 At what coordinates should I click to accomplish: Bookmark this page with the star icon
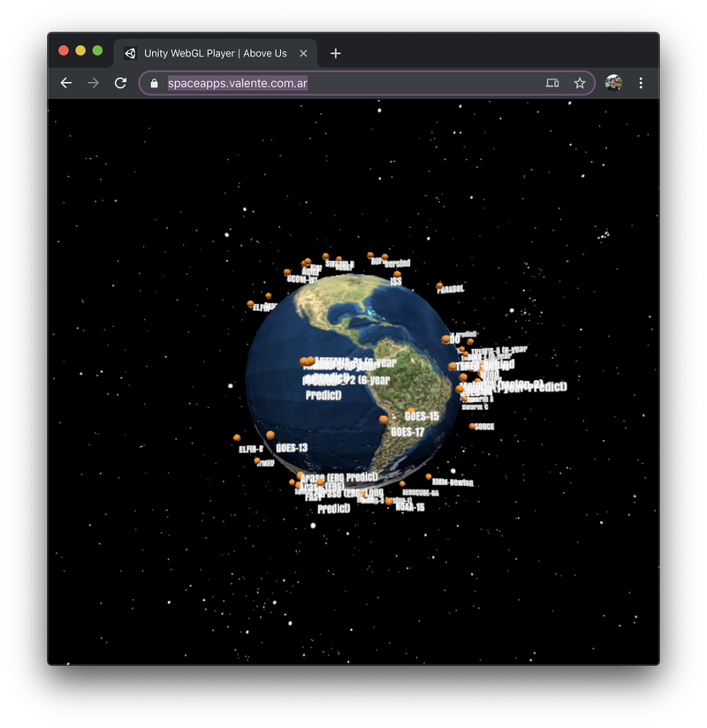click(x=580, y=83)
